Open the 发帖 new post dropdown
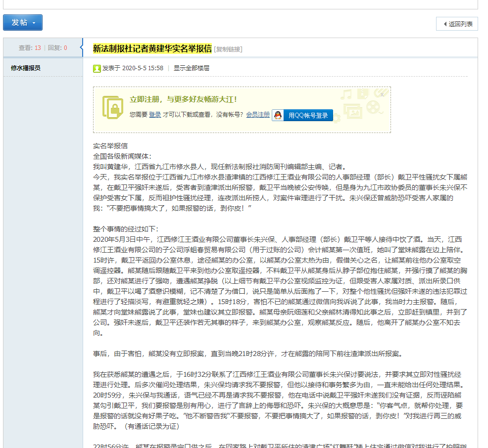Screen dimensions: 488x448 coord(23,22)
